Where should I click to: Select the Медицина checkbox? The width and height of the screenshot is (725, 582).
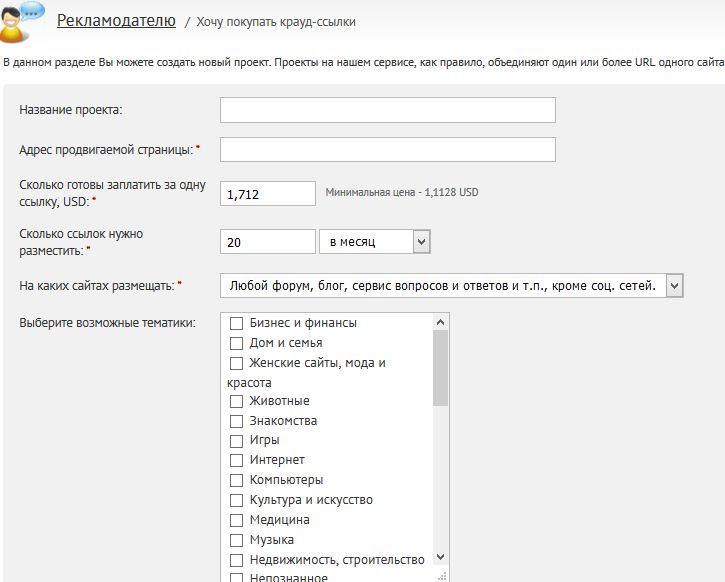236,520
